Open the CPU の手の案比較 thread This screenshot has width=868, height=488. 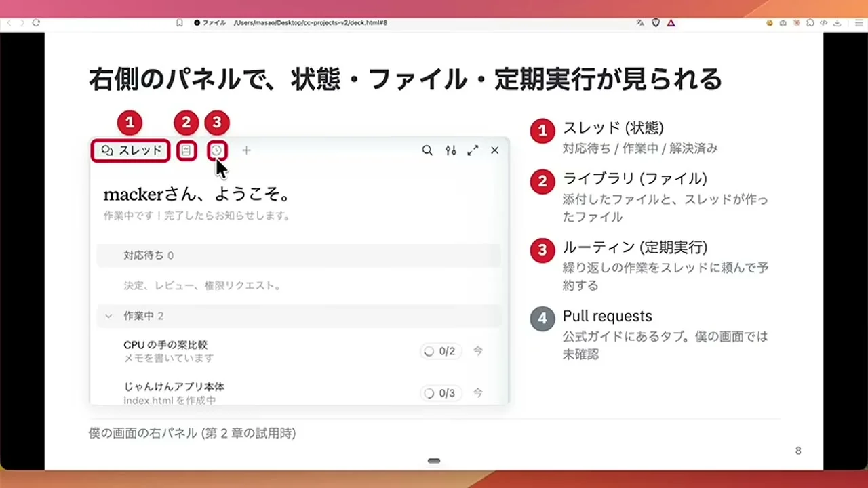[x=165, y=345]
